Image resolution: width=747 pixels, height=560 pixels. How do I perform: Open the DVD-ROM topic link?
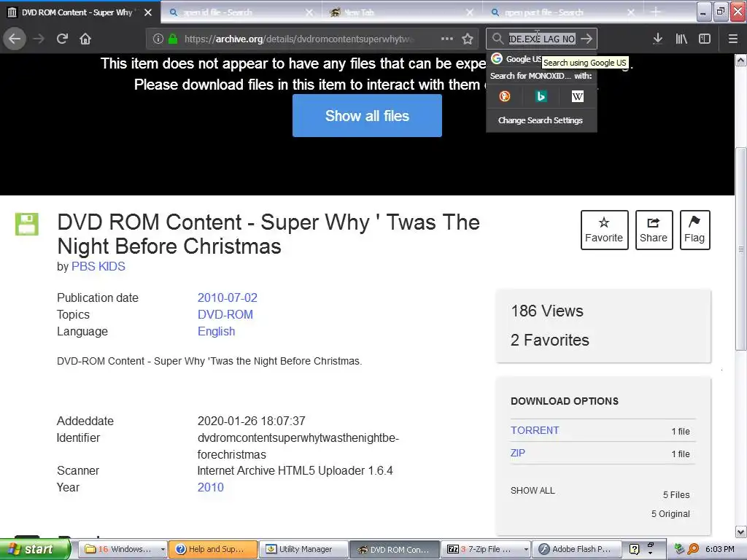(x=225, y=315)
